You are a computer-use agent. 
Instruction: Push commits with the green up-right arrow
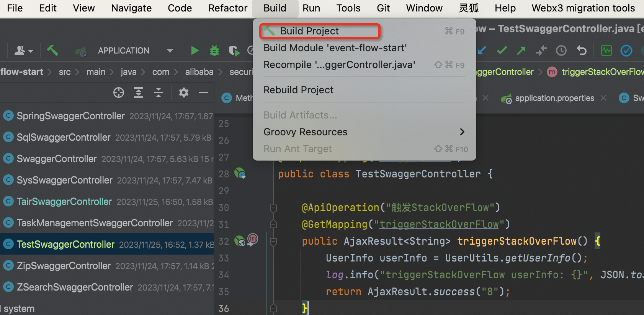pos(521,50)
